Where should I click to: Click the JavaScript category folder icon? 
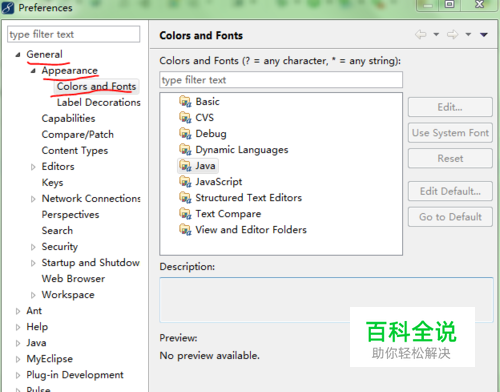coord(185,181)
